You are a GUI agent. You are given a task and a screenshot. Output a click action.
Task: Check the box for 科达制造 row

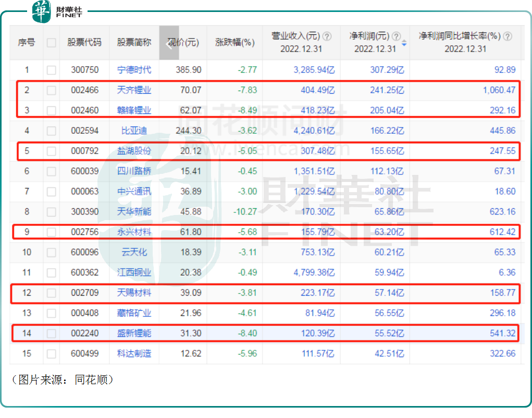pyautogui.click(x=51, y=354)
